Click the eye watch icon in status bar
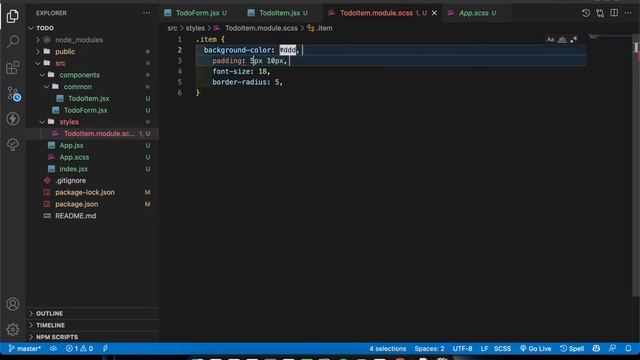 pyautogui.click(x=53, y=349)
